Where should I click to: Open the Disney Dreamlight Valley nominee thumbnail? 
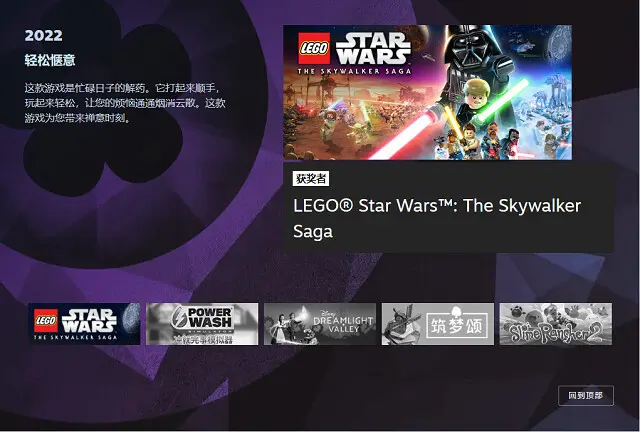click(x=320, y=324)
